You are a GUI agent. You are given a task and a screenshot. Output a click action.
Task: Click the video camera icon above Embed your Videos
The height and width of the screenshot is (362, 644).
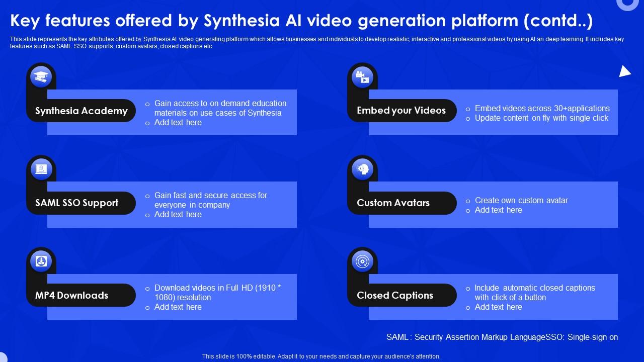tap(362, 77)
